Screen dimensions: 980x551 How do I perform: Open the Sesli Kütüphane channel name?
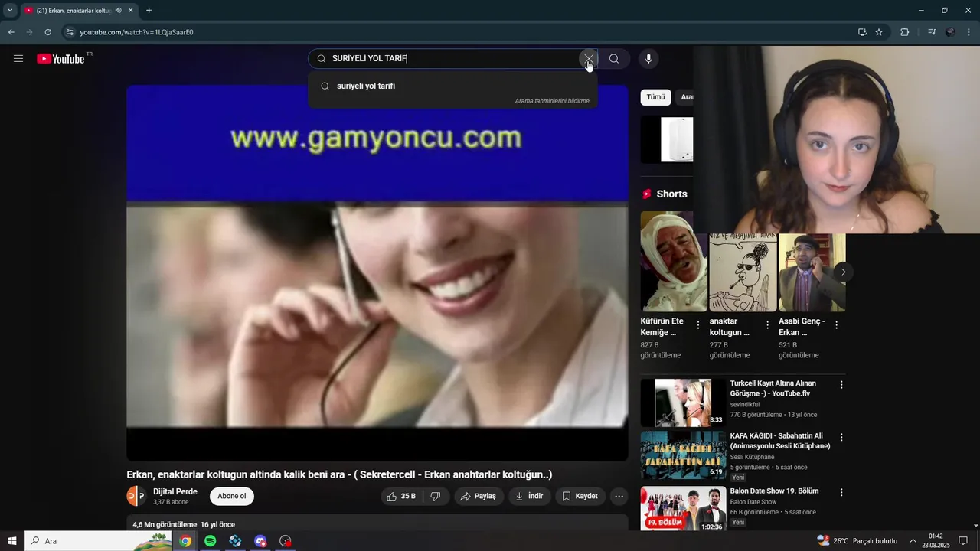(x=752, y=457)
